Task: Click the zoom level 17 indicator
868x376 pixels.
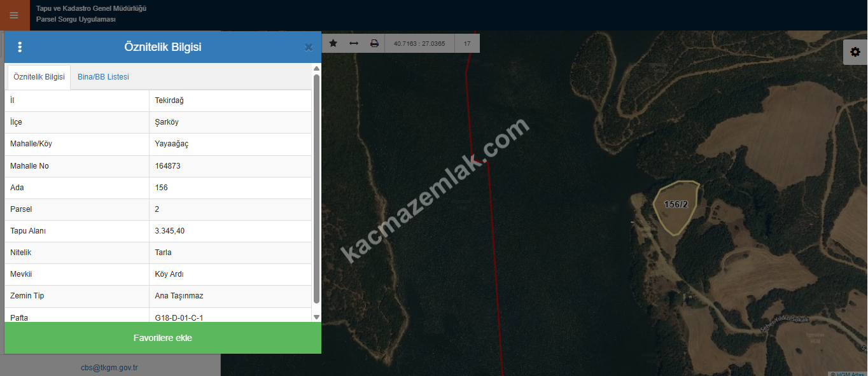Action: pyautogui.click(x=467, y=44)
